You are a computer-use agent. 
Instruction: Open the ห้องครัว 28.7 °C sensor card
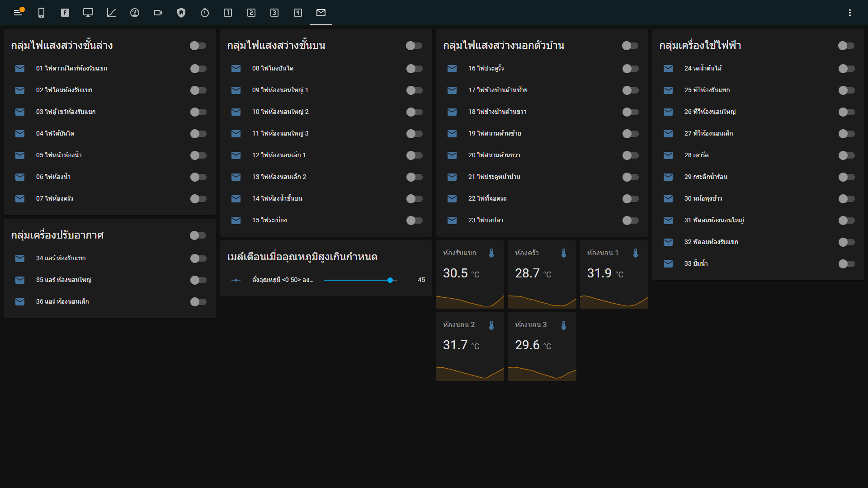(542, 274)
